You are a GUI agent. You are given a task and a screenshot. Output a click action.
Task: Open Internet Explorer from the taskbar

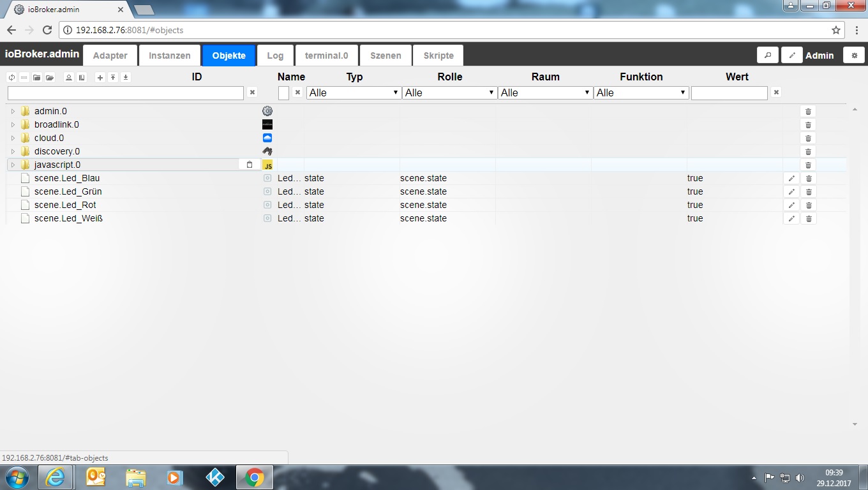coord(56,477)
